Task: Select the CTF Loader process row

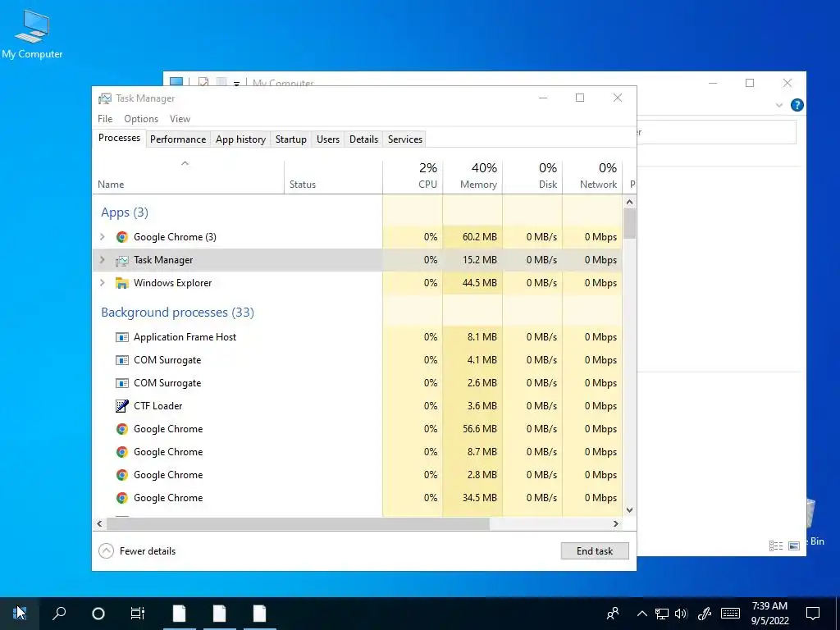Action: pyautogui.click(x=358, y=406)
